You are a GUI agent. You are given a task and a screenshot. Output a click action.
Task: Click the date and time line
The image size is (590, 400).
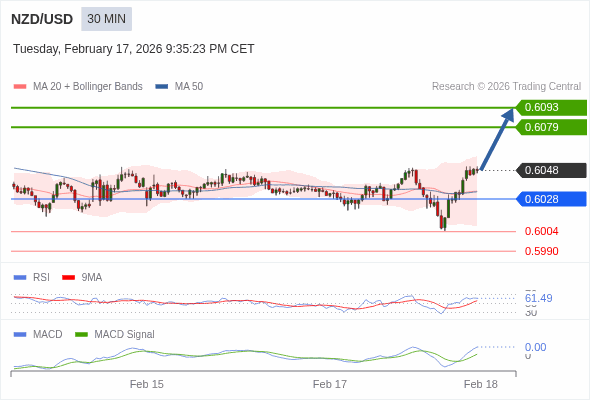(x=134, y=49)
